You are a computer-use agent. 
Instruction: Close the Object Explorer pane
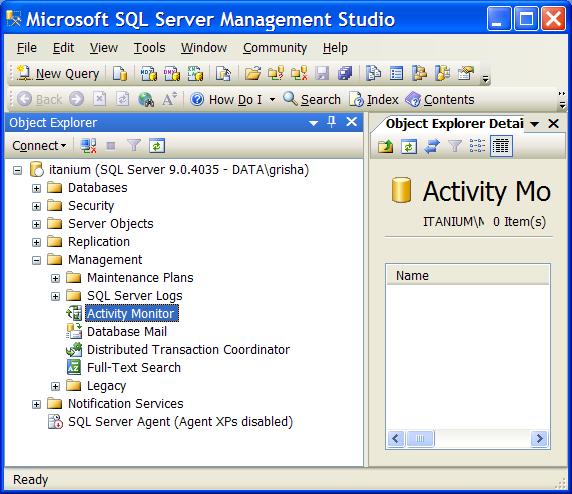pos(351,122)
